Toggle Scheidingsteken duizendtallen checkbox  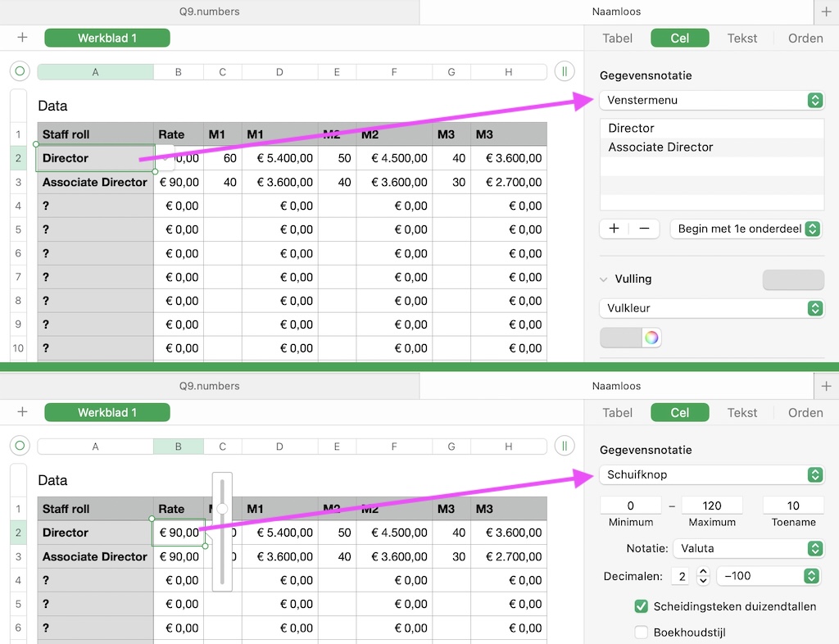pyautogui.click(x=641, y=606)
